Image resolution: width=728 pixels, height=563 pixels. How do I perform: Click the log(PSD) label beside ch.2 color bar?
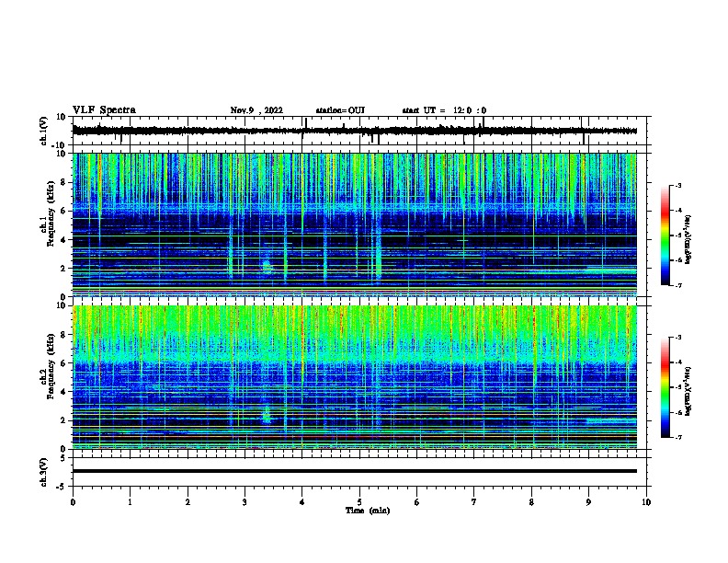tap(688, 391)
